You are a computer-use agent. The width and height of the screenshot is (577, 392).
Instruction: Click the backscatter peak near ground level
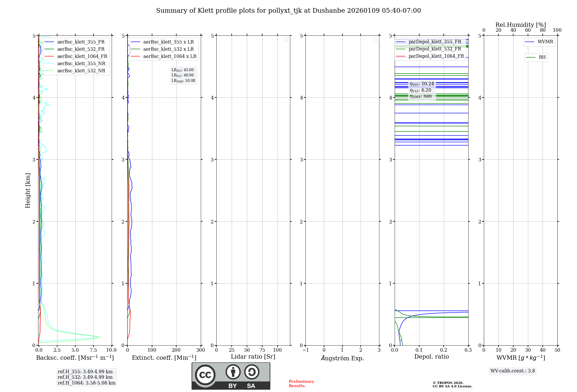[x=99, y=337]
